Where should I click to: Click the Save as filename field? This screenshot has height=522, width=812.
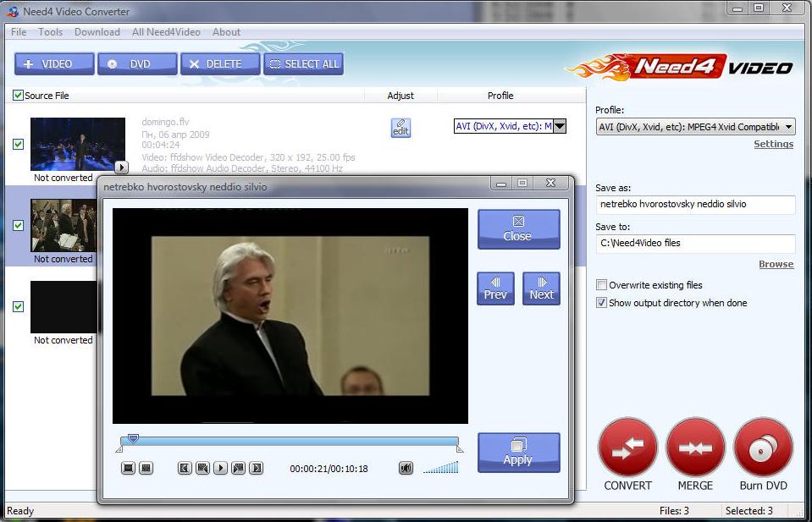tap(694, 205)
